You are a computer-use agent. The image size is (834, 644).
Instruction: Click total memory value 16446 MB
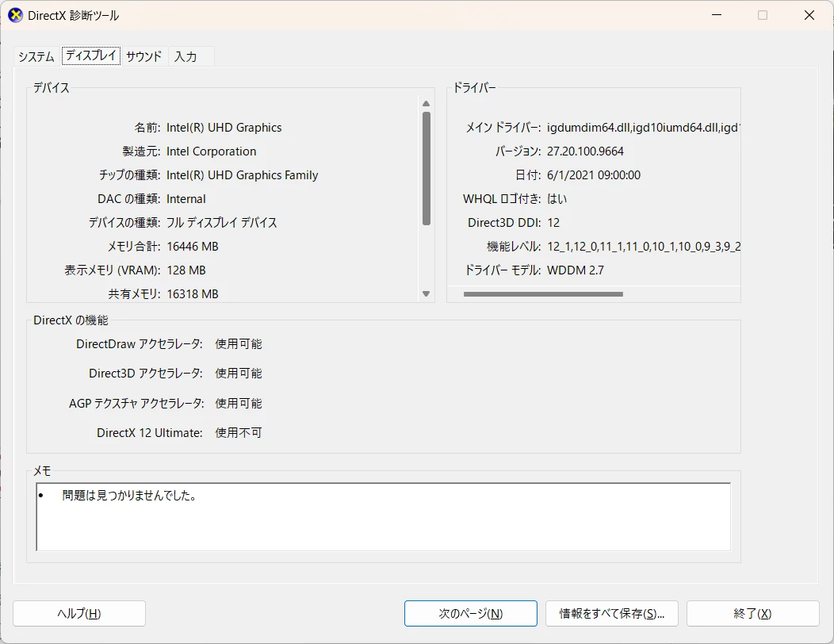[x=193, y=247]
